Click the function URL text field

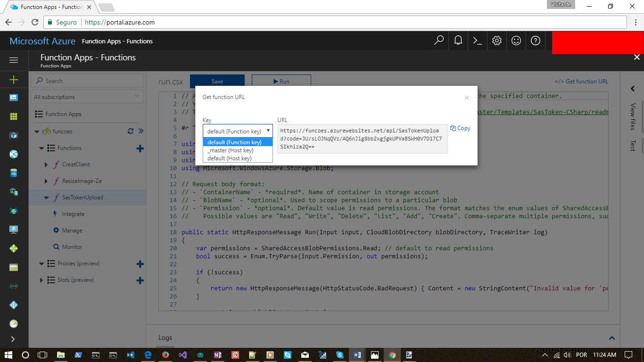point(363,139)
